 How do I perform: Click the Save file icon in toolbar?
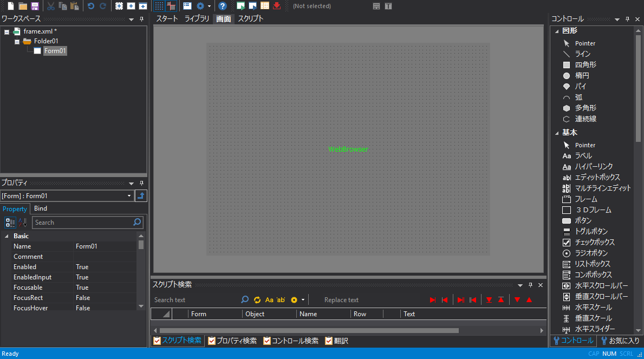coord(35,6)
